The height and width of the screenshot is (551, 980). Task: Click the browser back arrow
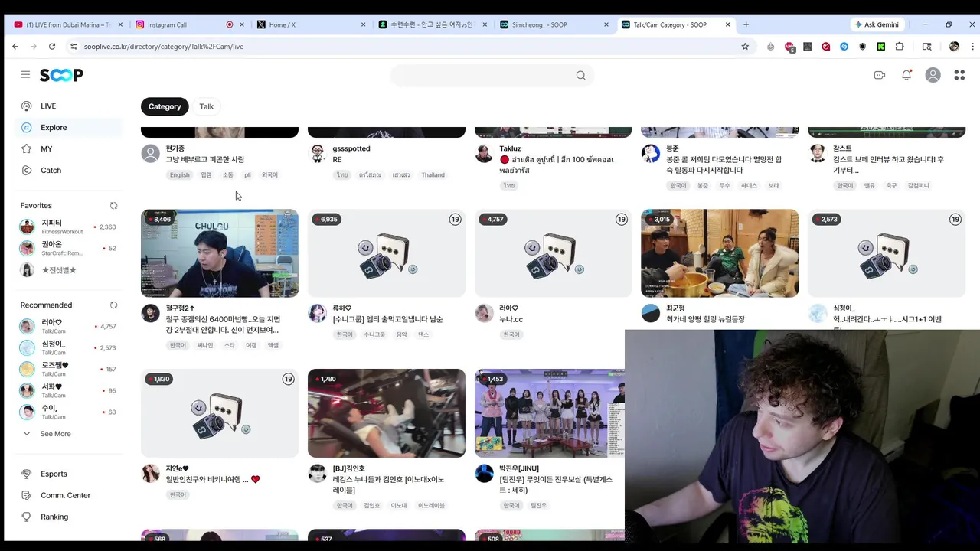point(15,47)
